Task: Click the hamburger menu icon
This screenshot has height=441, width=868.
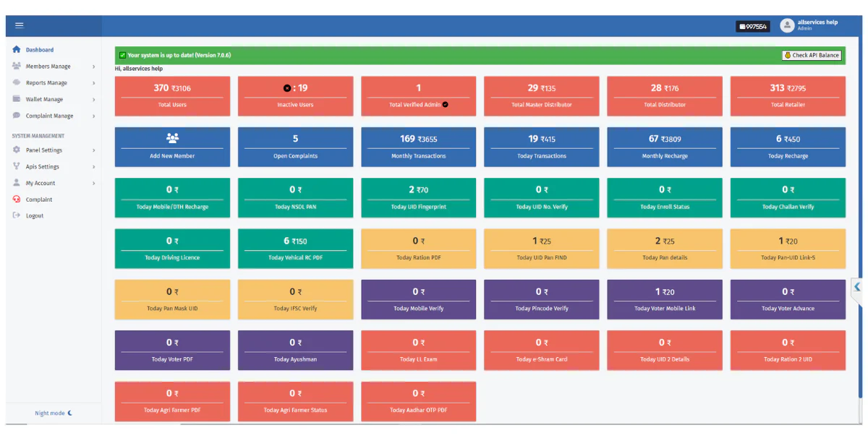Action: pyautogui.click(x=20, y=25)
